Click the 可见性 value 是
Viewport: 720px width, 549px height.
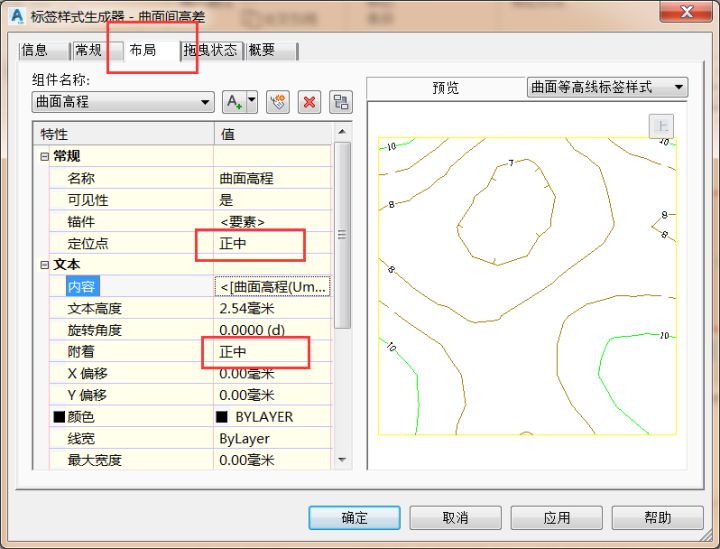coord(272,200)
